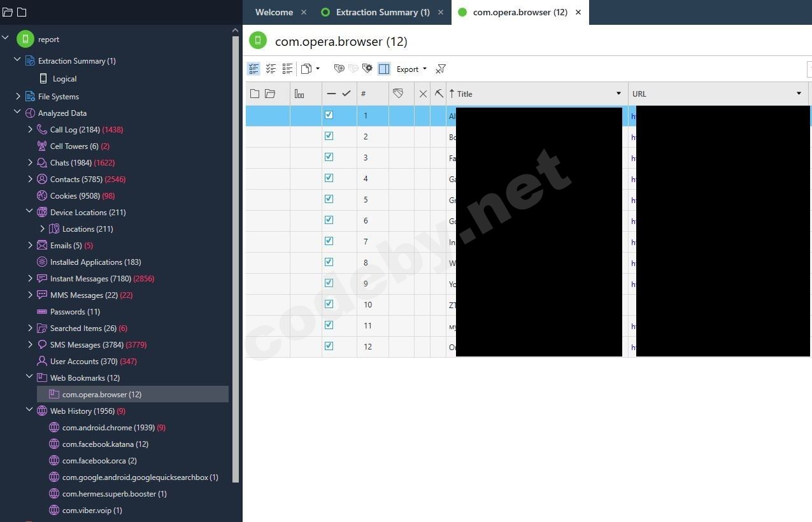The width and height of the screenshot is (812, 522).
Task: Collapse the Extraction Summary (1) node
Action: click(18, 60)
